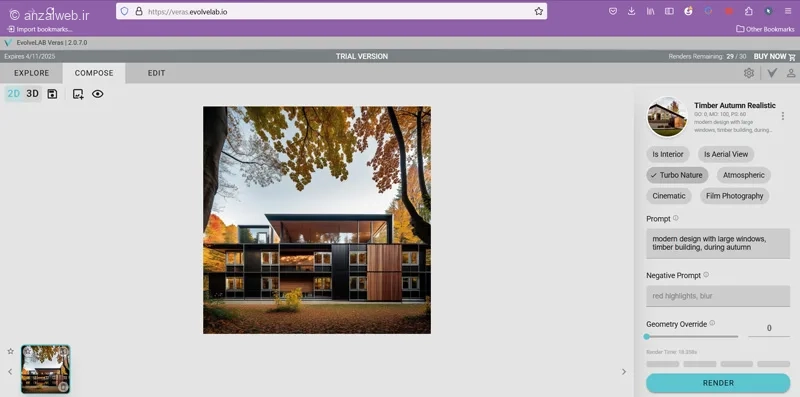The width and height of the screenshot is (800, 397).
Task: Click the RENDER button
Action: (x=718, y=383)
